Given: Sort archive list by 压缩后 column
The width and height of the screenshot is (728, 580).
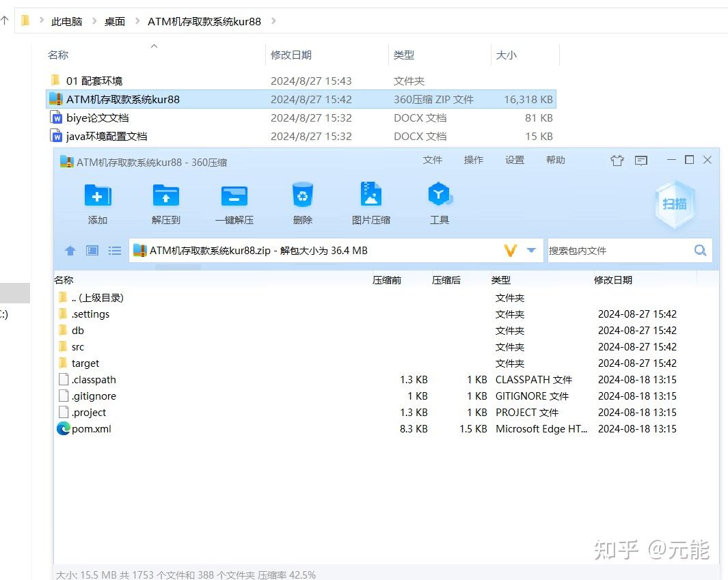Looking at the screenshot, I should pyautogui.click(x=446, y=280).
